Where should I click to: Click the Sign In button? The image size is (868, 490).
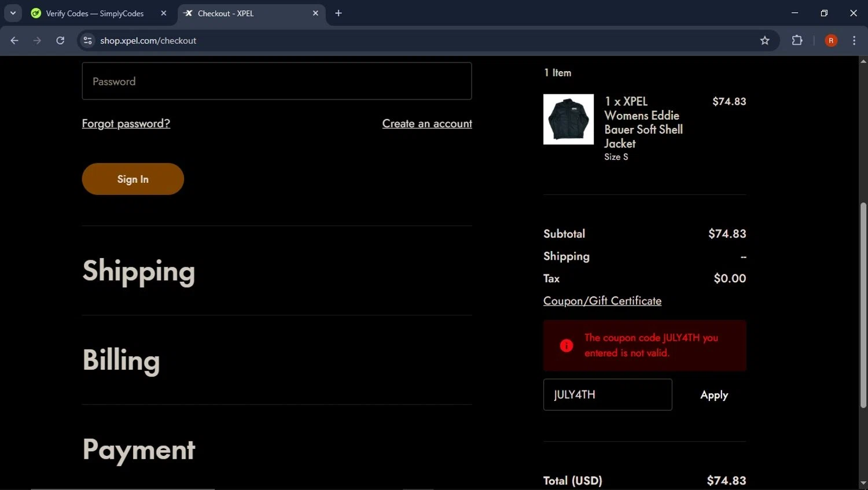[x=133, y=179]
